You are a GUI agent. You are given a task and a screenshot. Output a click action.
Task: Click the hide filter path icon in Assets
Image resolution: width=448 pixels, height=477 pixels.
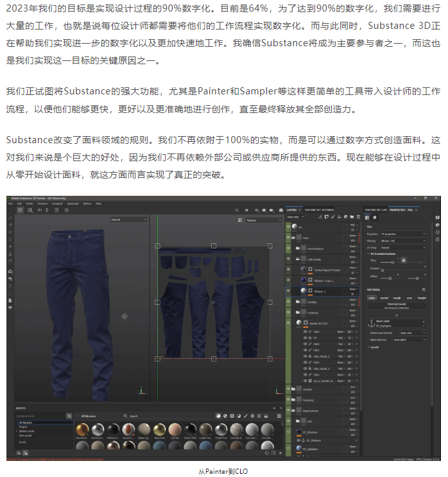point(69,416)
